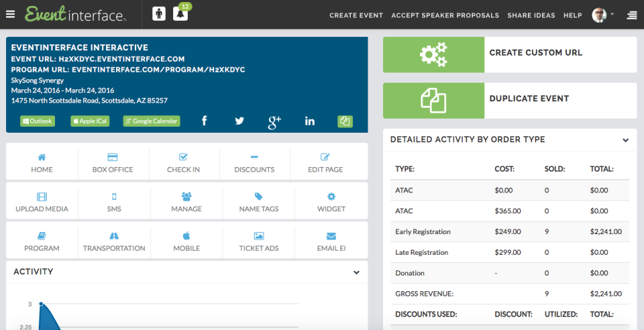Add event to Apple iCal
This screenshot has width=644, height=330.
click(x=90, y=121)
